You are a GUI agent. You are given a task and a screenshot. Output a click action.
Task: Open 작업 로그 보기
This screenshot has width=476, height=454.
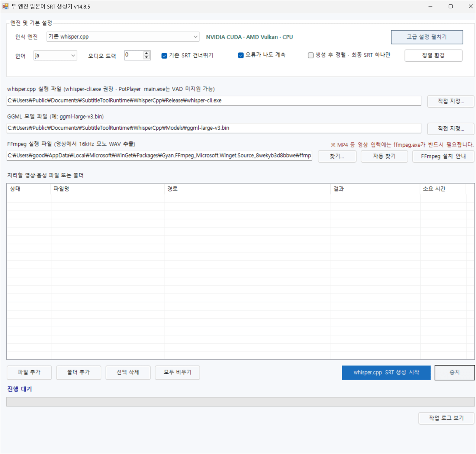click(446, 418)
